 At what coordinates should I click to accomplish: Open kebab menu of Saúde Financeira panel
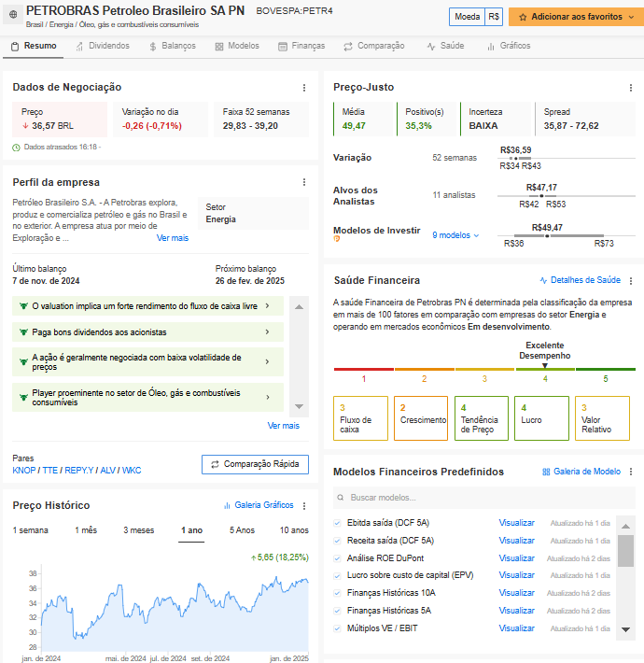coord(631,281)
